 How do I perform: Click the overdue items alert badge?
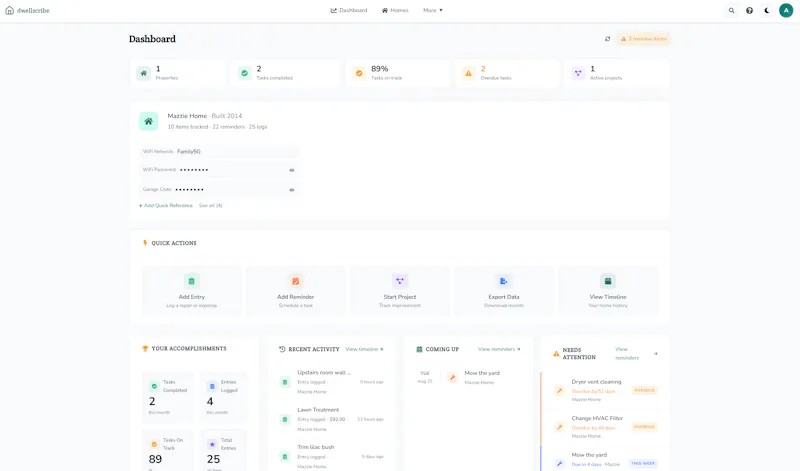[x=644, y=39]
